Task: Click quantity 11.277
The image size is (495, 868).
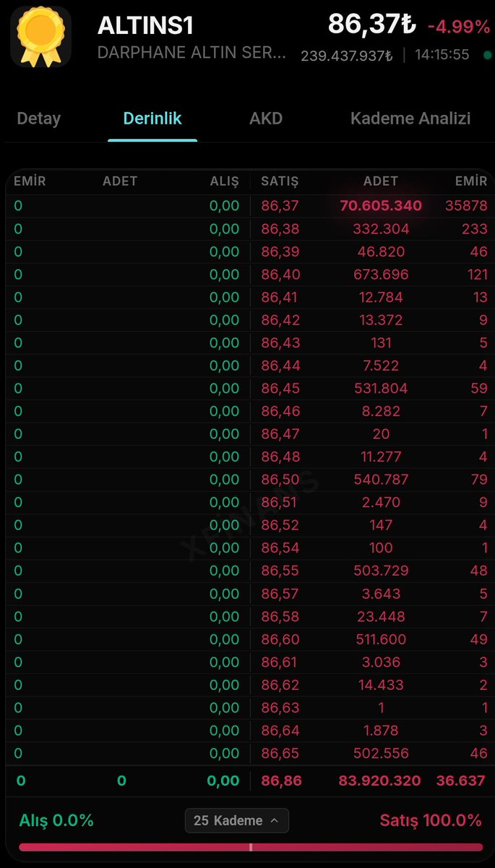Action: pos(381,457)
